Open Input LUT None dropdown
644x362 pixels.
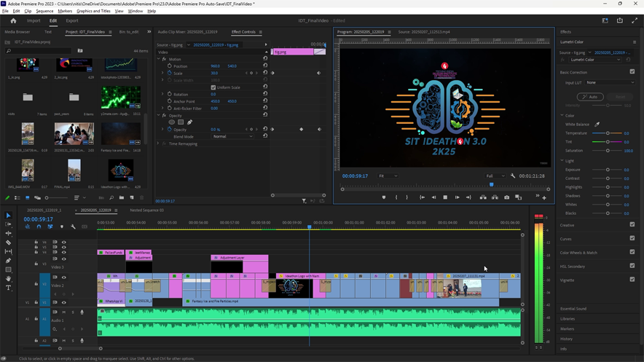pos(610,82)
